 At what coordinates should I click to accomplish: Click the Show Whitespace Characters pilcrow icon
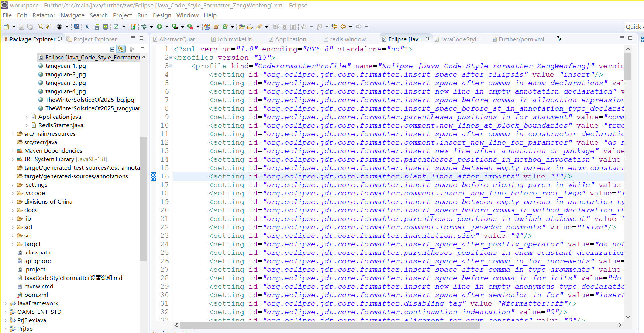pos(293,27)
